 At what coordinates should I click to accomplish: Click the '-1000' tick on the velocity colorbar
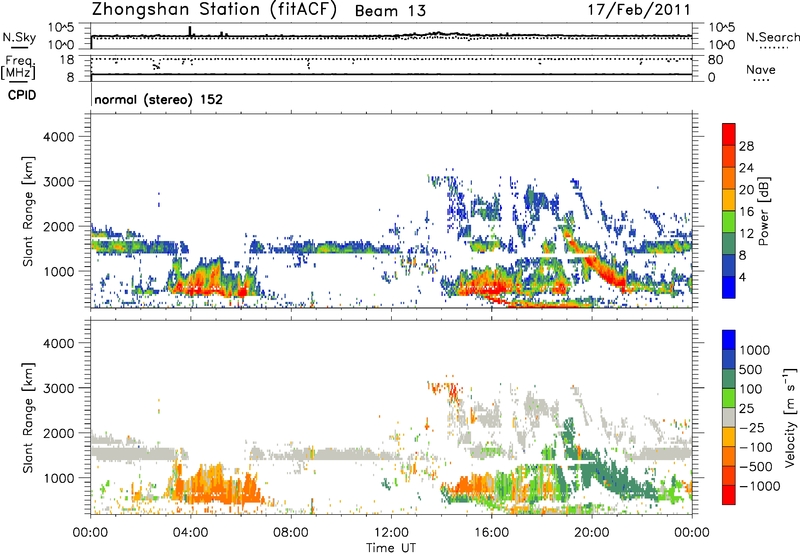759,486
